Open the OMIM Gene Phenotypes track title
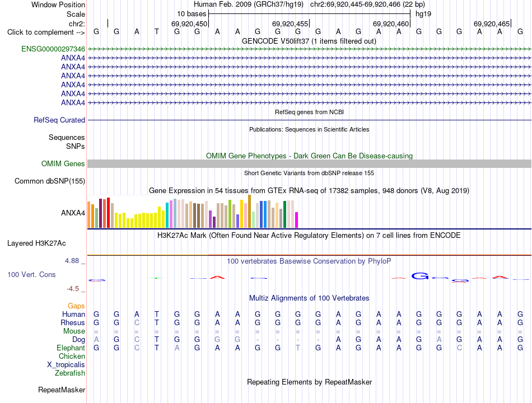Screen dimensions: 532x403 point(309,156)
